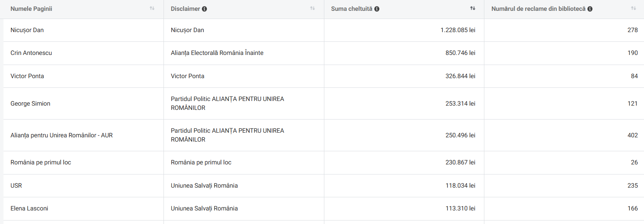Show info tooltip for Numărul de reclame
The height and width of the screenshot is (224, 644).
(590, 9)
